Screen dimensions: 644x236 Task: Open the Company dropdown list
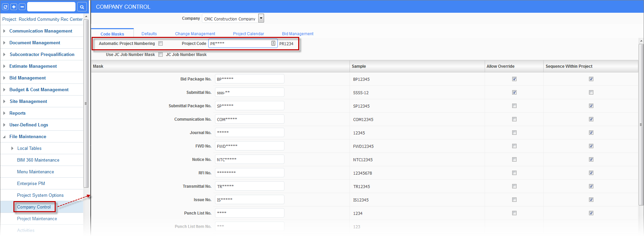[261, 18]
